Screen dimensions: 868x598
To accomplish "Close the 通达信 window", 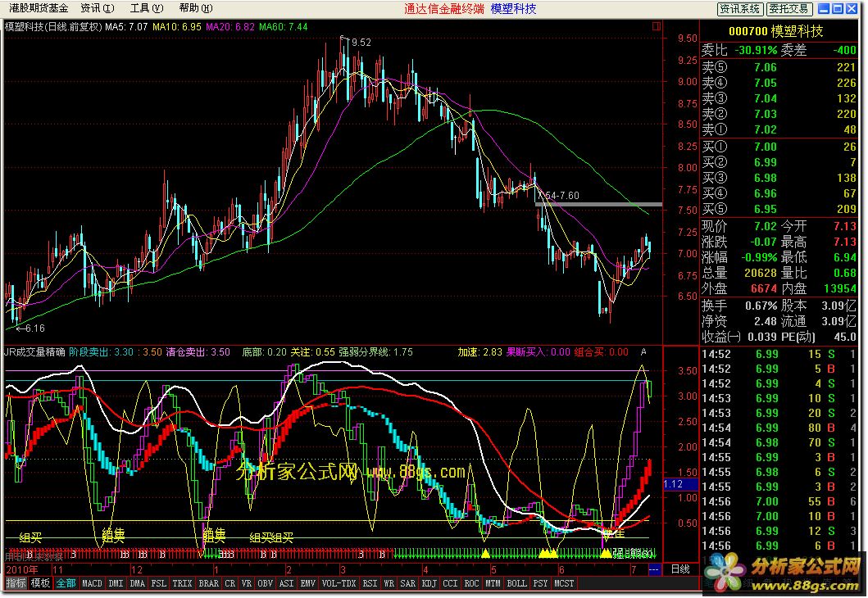I will [x=852, y=8].
